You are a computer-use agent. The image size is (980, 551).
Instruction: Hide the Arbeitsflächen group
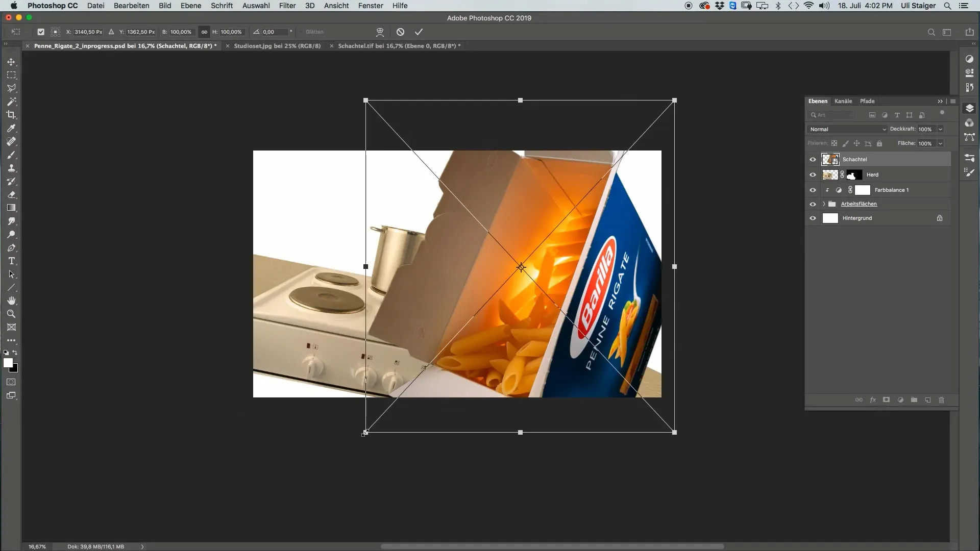point(813,204)
